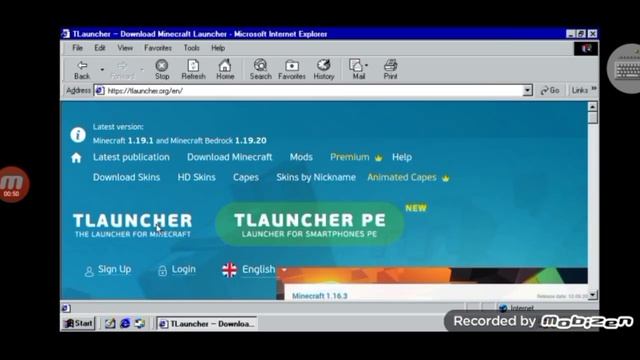Open the site Help link
Viewport: 640px width, 360px height.
click(x=402, y=157)
